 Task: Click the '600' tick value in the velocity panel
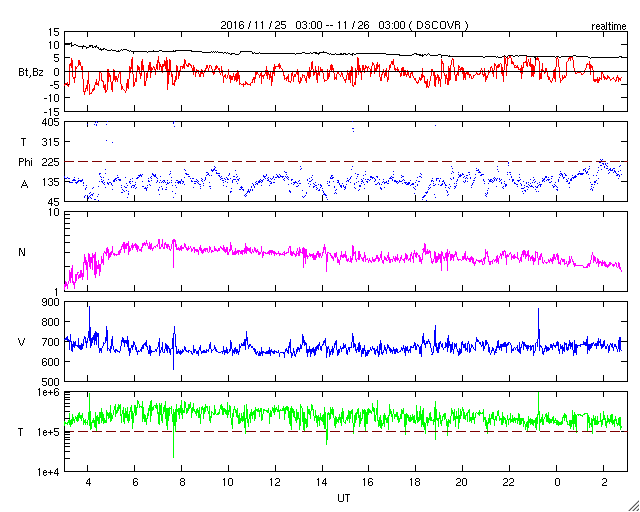pyautogui.click(x=52, y=362)
